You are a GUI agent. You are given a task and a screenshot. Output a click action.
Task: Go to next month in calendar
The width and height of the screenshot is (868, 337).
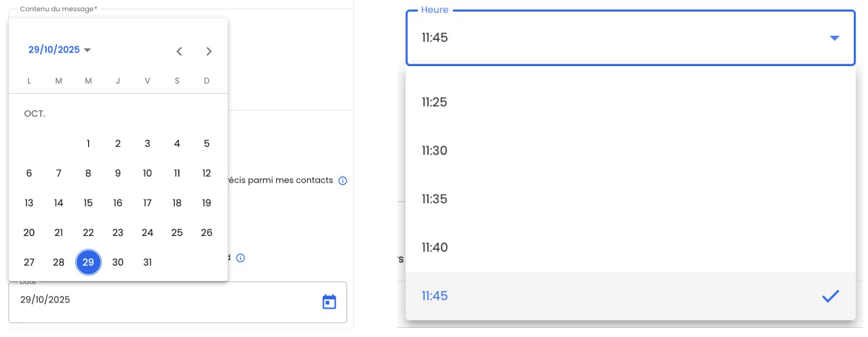[209, 52]
